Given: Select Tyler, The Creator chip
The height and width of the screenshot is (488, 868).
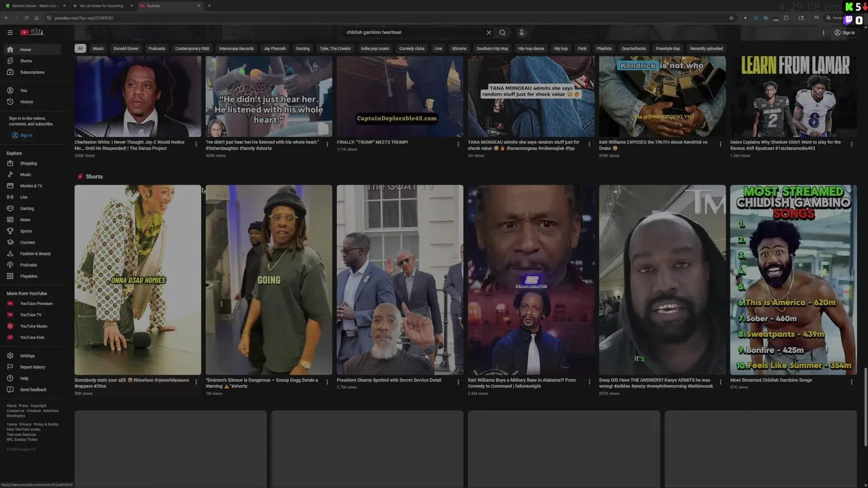Looking at the screenshot, I should pyautogui.click(x=336, y=49).
